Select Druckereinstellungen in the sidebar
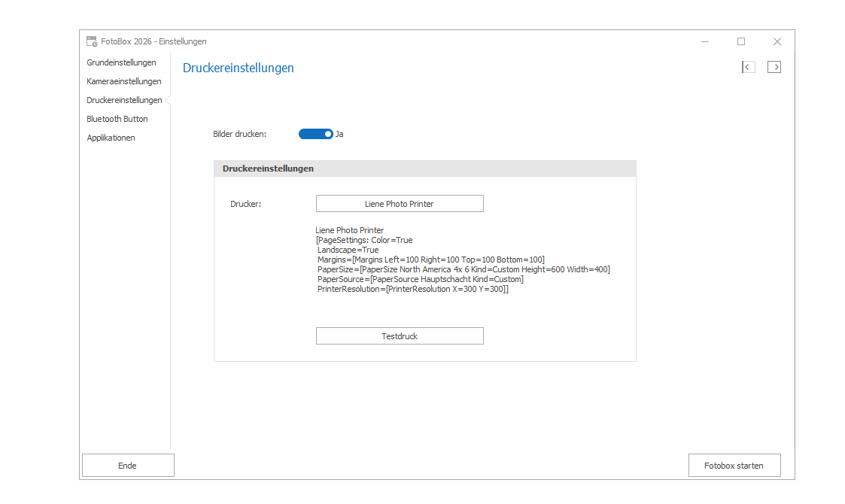Image resolution: width=845 pixels, height=504 pixels. tap(124, 100)
